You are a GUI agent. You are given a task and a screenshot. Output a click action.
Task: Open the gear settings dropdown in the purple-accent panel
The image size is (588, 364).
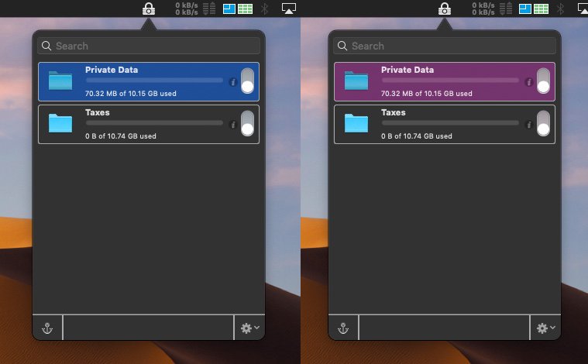coord(545,328)
